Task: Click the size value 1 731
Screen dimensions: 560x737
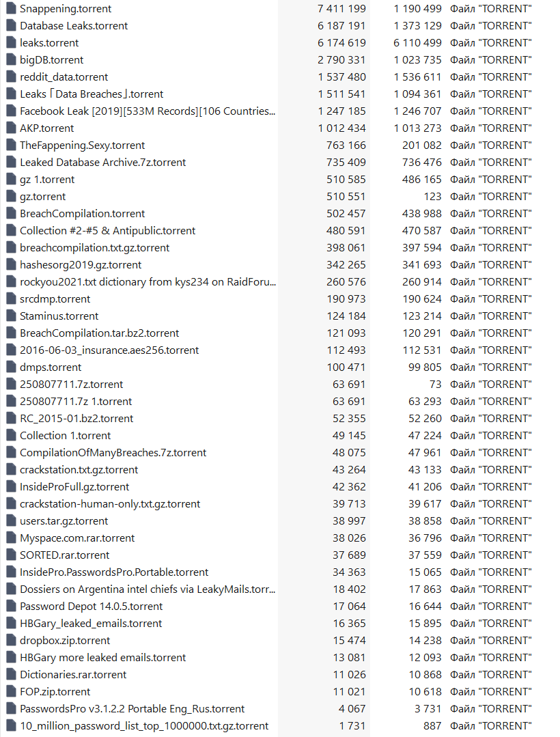Action: (352, 726)
